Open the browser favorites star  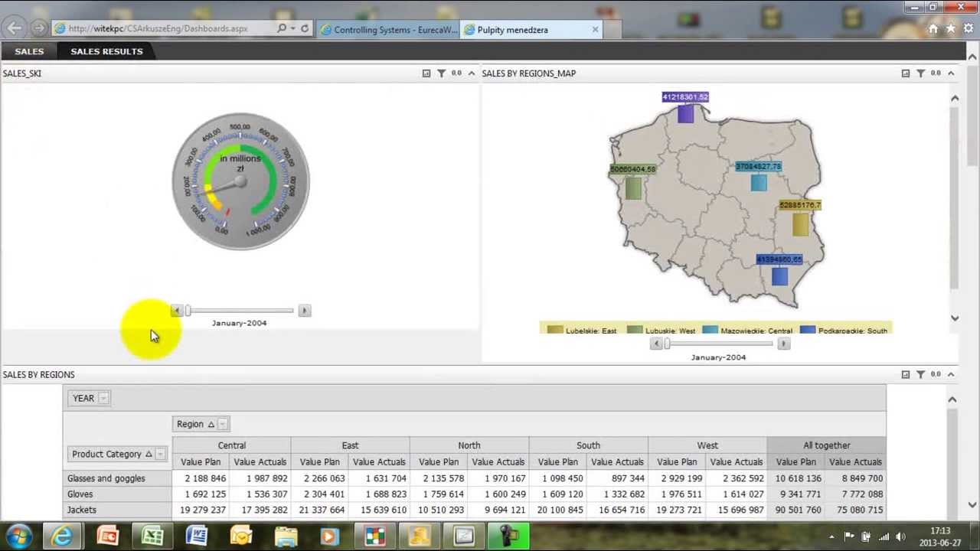pos(950,28)
